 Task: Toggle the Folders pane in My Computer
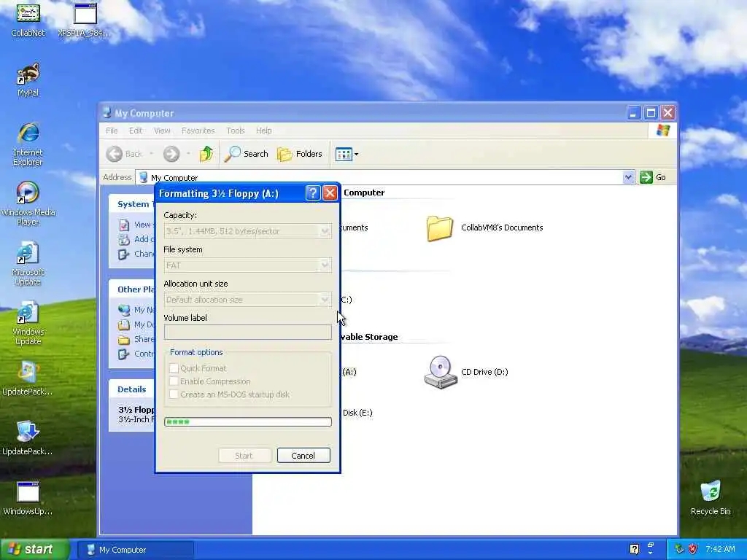click(x=300, y=154)
